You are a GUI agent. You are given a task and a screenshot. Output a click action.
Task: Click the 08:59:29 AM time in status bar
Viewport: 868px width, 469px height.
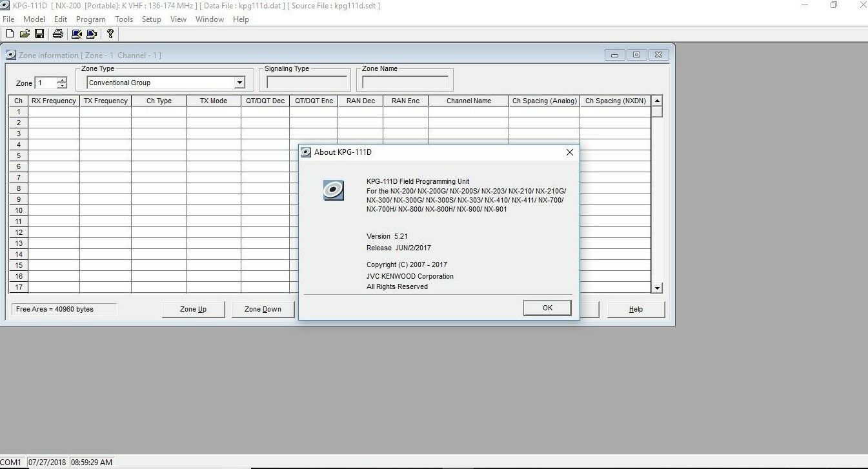pos(91,463)
